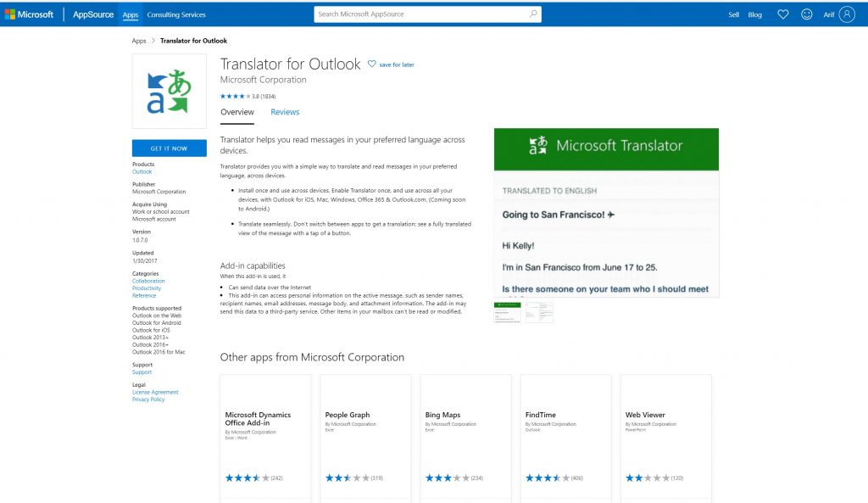Click the 'Add-in capabilities' heading
The image size is (868, 503).
point(253,265)
